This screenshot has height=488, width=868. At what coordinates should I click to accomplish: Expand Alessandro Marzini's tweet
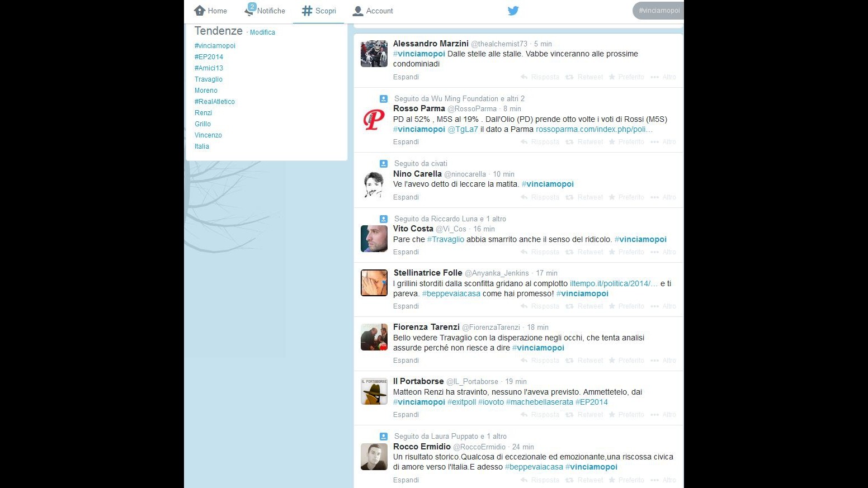point(406,77)
